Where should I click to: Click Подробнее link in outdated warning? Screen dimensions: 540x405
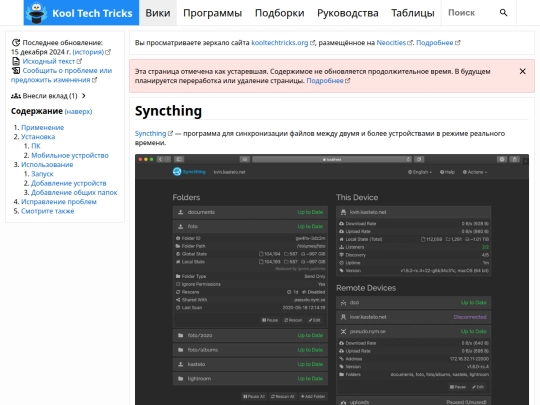pyautogui.click(x=328, y=81)
